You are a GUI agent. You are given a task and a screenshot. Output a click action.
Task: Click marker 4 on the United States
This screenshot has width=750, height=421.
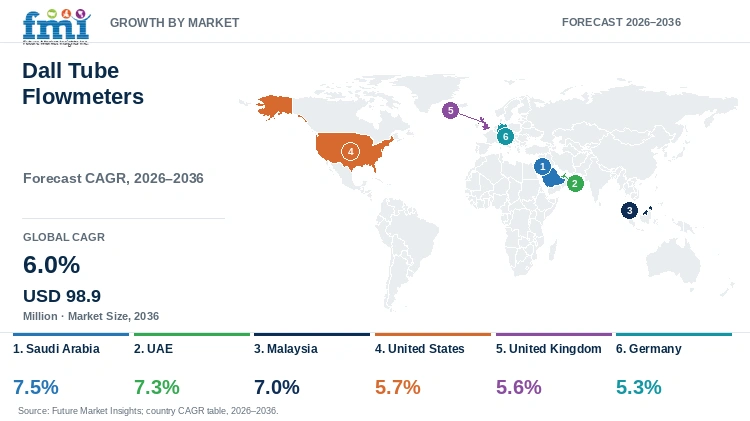(x=350, y=152)
